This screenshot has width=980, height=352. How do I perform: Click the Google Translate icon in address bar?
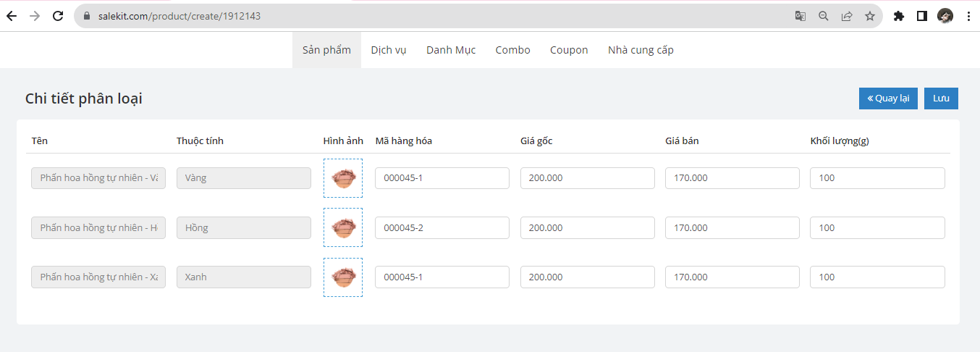(801, 16)
